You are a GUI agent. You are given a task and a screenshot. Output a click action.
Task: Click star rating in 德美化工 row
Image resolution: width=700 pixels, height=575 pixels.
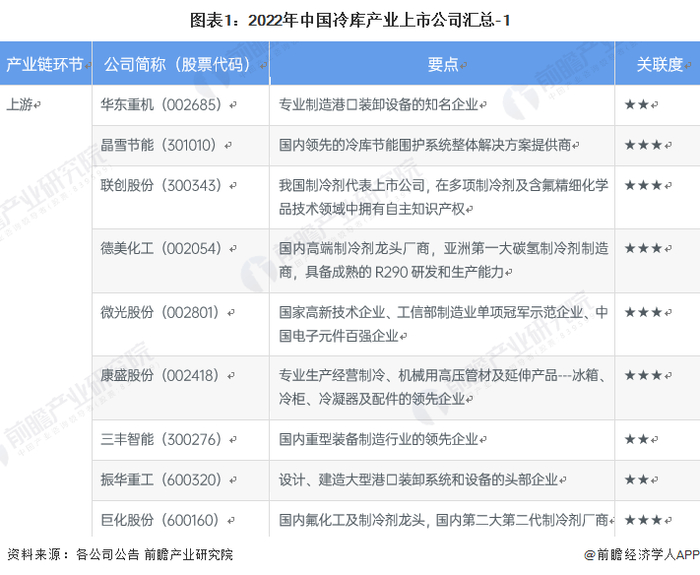(643, 248)
